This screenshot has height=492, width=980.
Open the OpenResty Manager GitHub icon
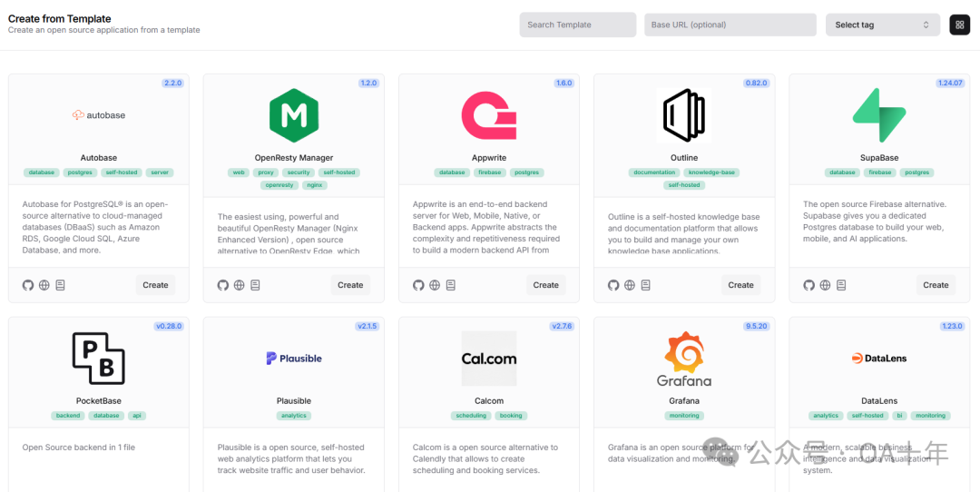(x=223, y=285)
